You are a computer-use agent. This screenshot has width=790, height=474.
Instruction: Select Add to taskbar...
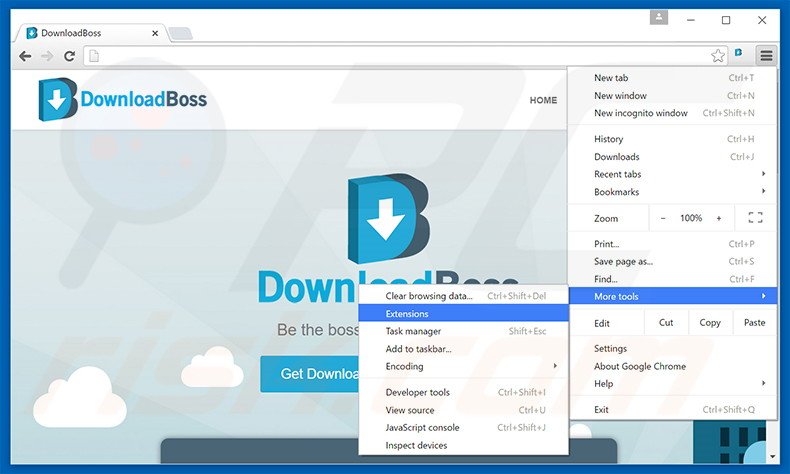(464, 349)
